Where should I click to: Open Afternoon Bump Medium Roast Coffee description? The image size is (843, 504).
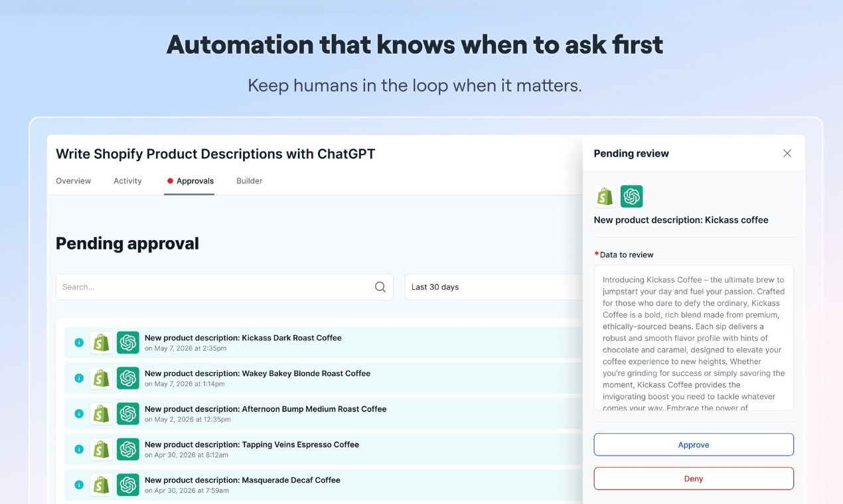266,409
